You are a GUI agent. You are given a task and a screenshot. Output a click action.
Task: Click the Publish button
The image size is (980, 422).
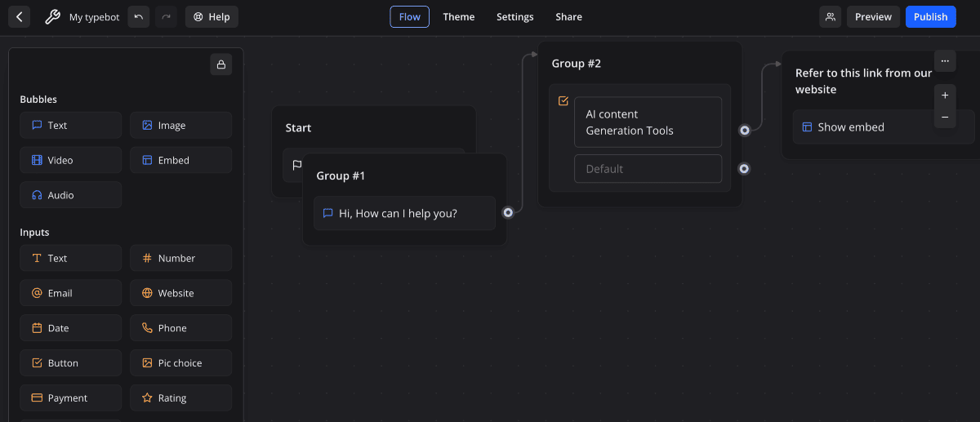click(930, 17)
